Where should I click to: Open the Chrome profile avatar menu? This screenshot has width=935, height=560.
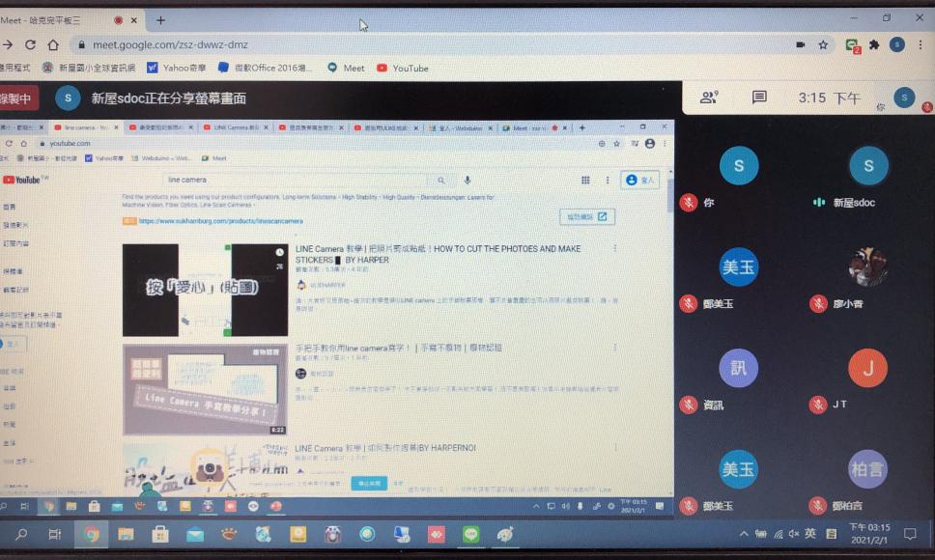tap(897, 44)
